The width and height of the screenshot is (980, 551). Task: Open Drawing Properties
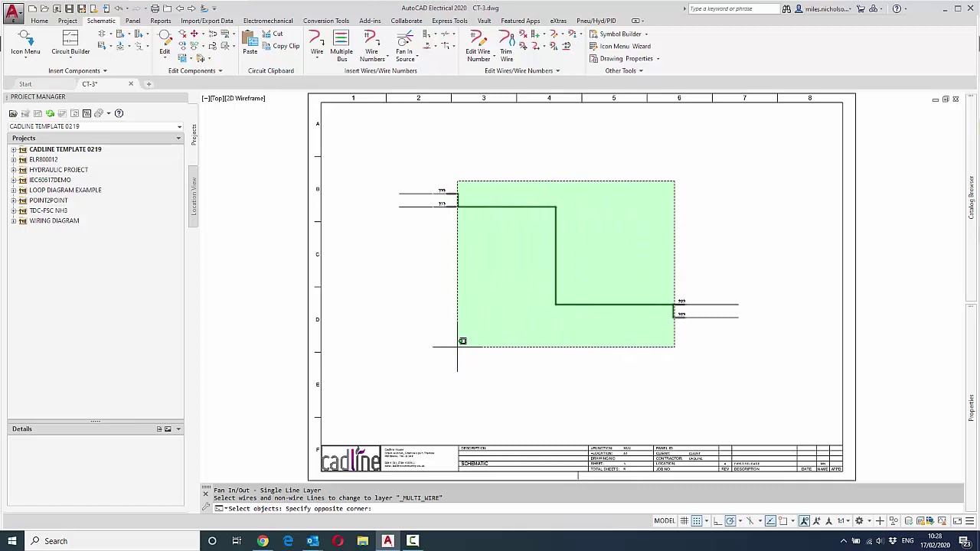623,58
